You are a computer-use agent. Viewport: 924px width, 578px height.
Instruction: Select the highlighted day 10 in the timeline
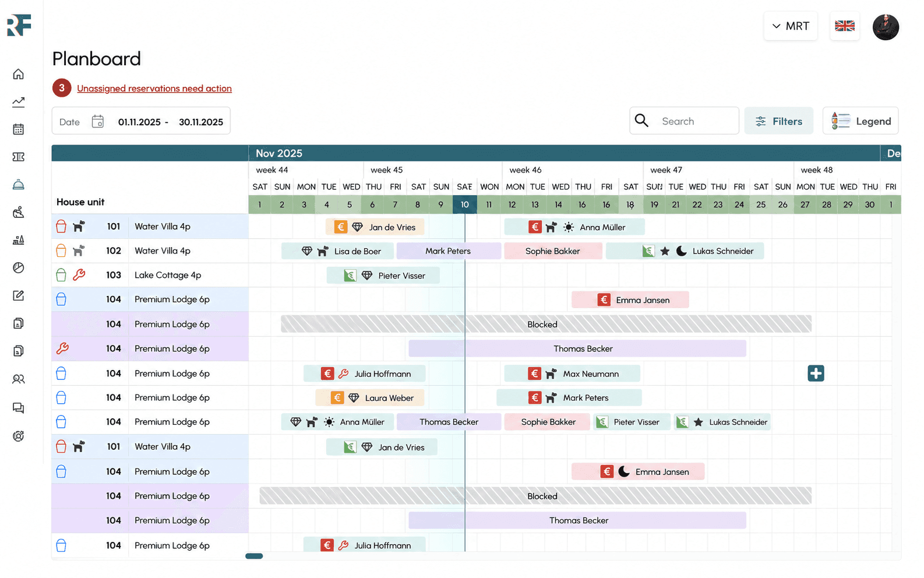coord(465,205)
